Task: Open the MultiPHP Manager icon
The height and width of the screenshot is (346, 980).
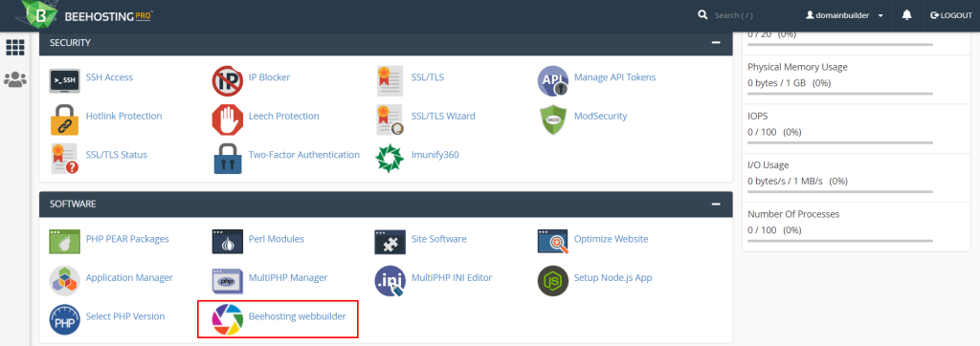Action: tap(228, 280)
